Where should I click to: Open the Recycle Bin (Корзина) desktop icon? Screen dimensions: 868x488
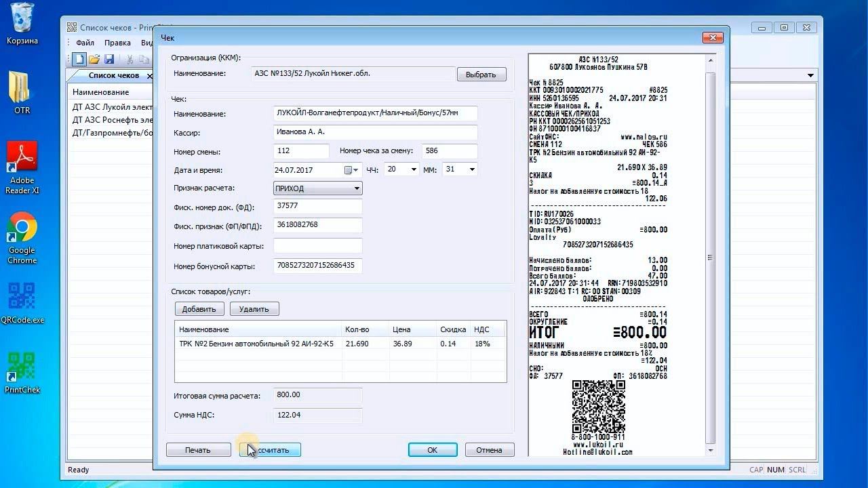pyautogui.click(x=22, y=24)
